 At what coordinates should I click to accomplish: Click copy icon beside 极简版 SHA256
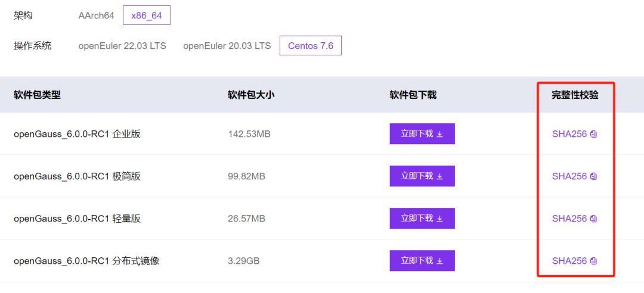click(593, 176)
